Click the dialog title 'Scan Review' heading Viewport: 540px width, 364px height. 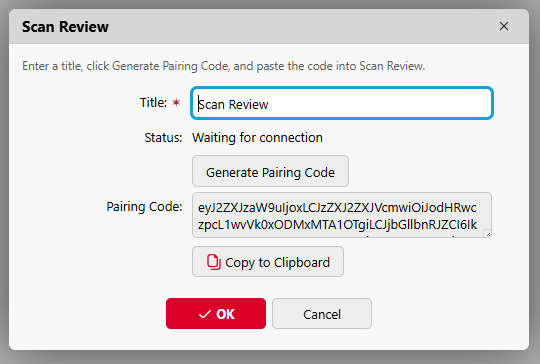coord(65,27)
